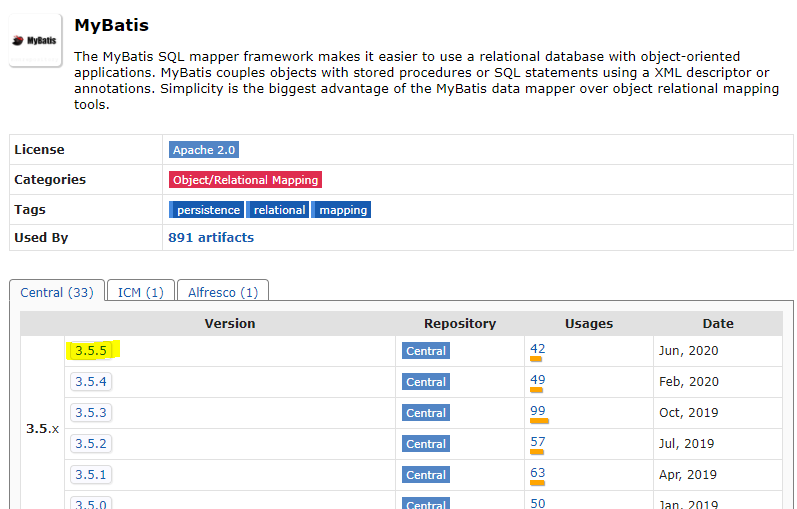Click the MyBatis logo thumbnail
The image size is (797, 509).
point(35,40)
